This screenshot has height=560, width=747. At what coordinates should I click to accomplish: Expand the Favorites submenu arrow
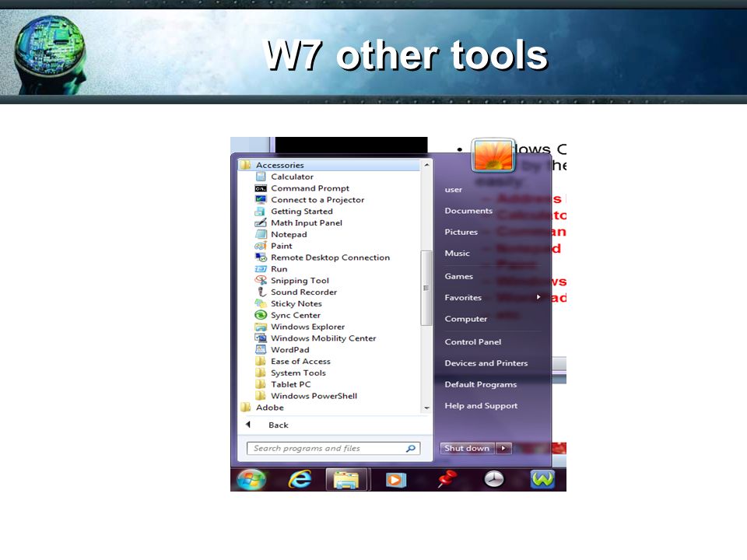pyautogui.click(x=538, y=297)
